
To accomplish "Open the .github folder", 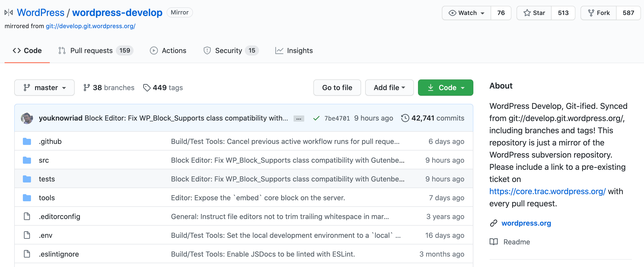I will tap(50, 141).
